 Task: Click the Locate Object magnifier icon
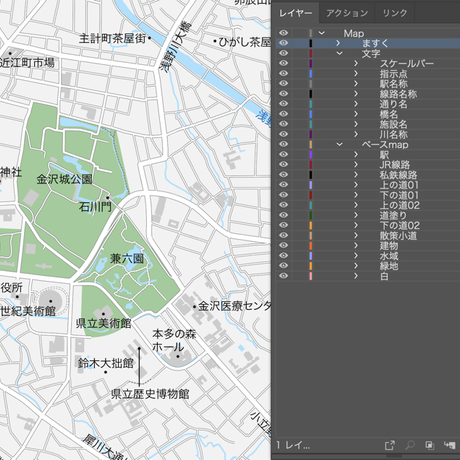click(410, 445)
